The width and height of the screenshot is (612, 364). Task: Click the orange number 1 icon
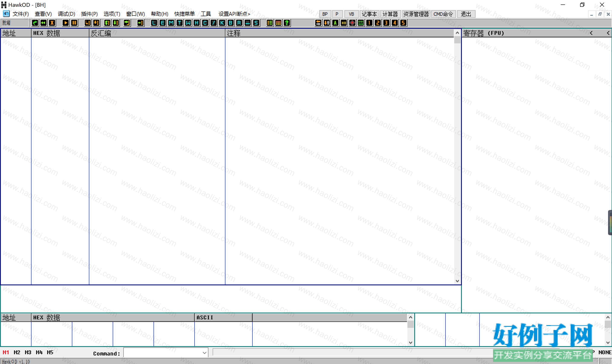[369, 23]
